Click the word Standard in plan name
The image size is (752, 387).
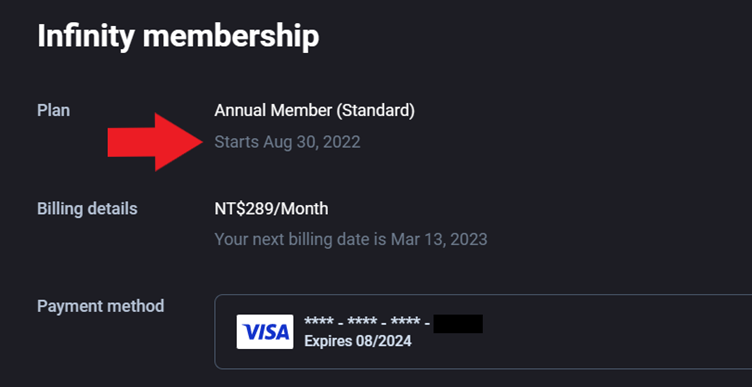pos(376,111)
